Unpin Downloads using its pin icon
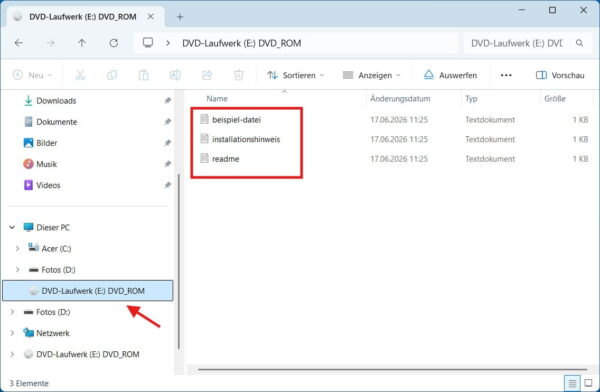The width and height of the screenshot is (600, 392). coord(167,100)
